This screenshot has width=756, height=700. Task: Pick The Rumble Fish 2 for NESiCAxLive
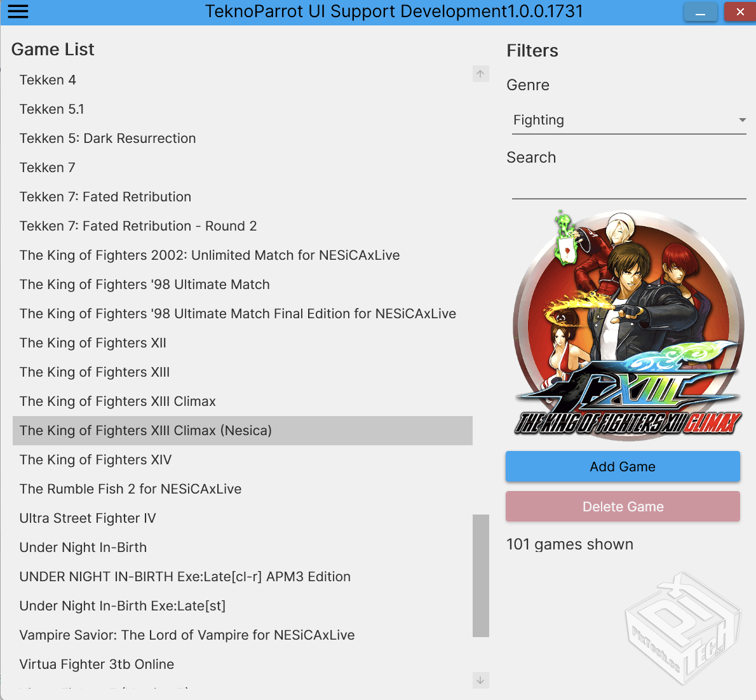pos(130,489)
